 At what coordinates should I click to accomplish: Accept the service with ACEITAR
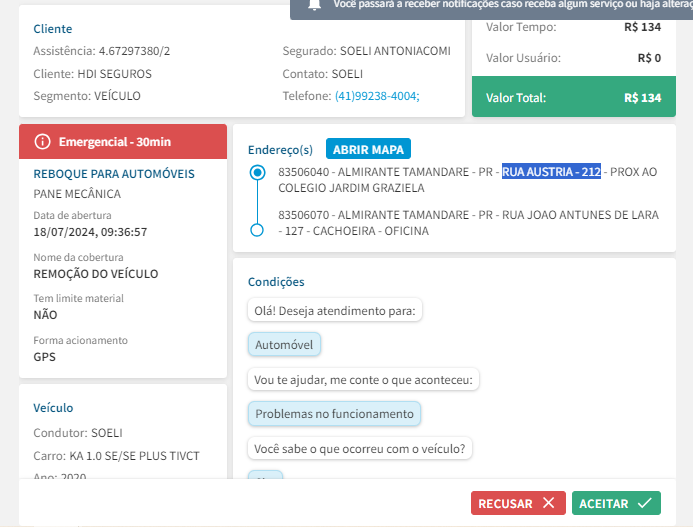(x=616, y=503)
